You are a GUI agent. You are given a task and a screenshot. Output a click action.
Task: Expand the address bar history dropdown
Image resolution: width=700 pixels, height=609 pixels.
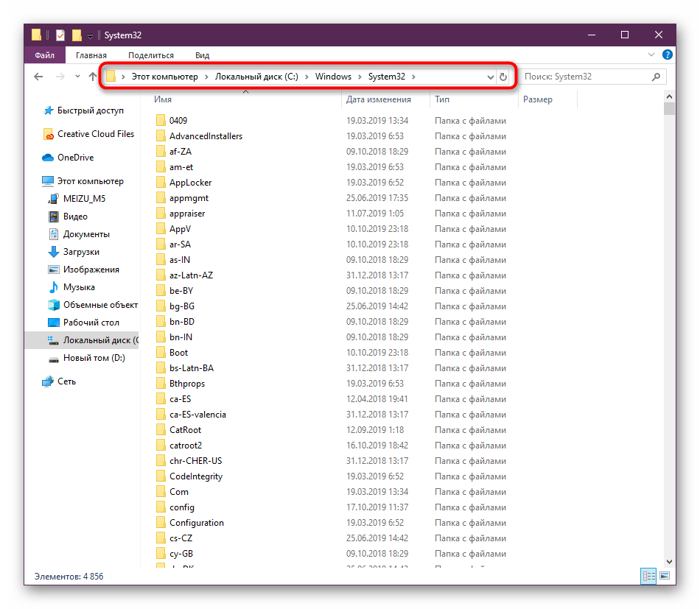tap(490, 77)
